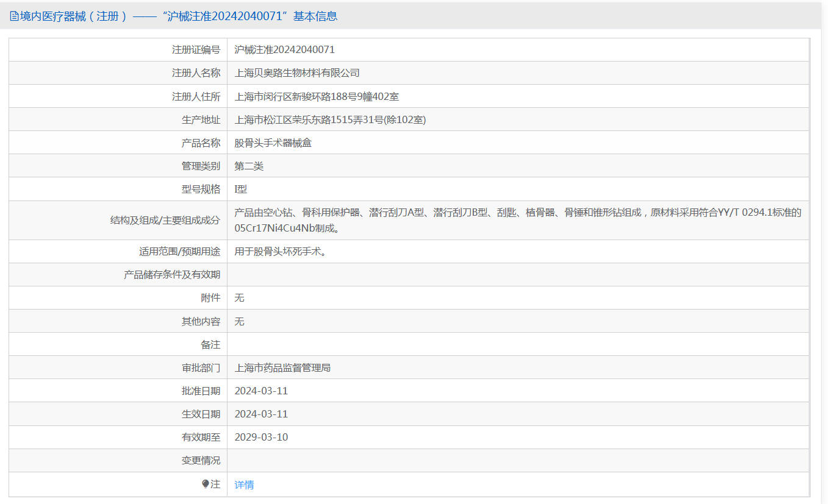Viewport: 835px width, 504px height.
Task: Click the 结构及组成/主要组成成分 label
Action: (165, 220)
